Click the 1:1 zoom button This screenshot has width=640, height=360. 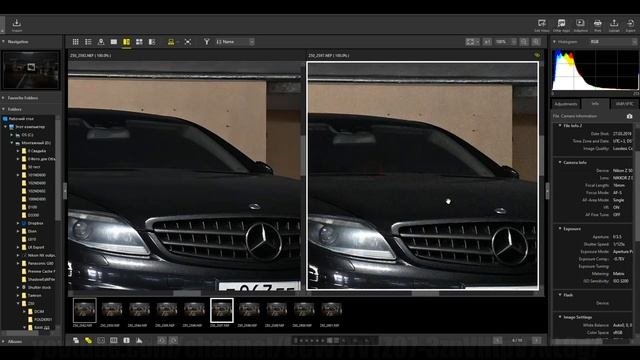pos(487,42)
